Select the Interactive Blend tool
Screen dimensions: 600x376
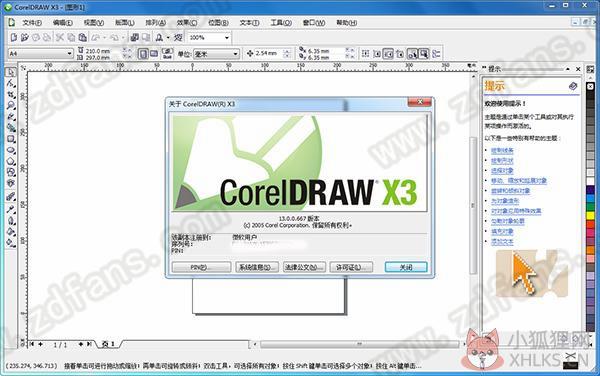[11, 197]
